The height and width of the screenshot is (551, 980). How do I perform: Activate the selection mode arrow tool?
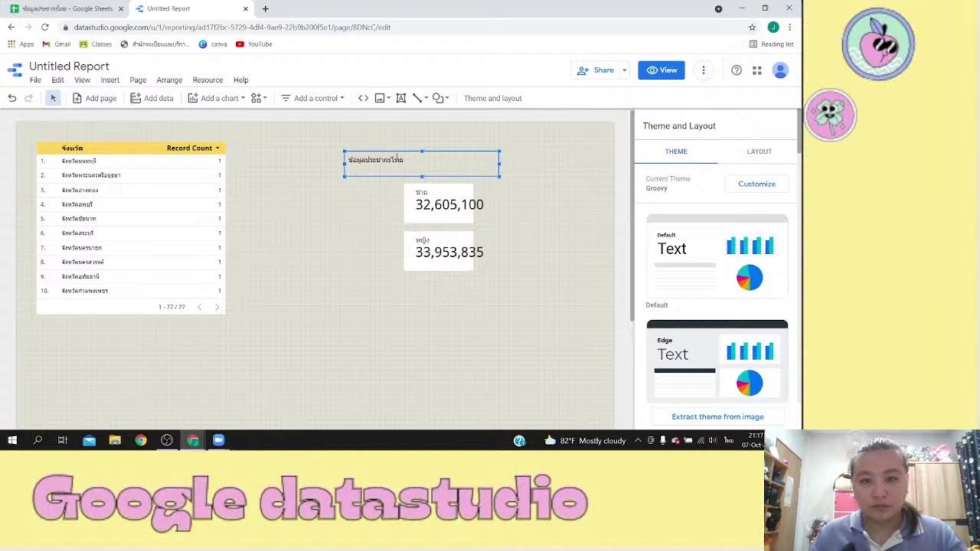53,98
